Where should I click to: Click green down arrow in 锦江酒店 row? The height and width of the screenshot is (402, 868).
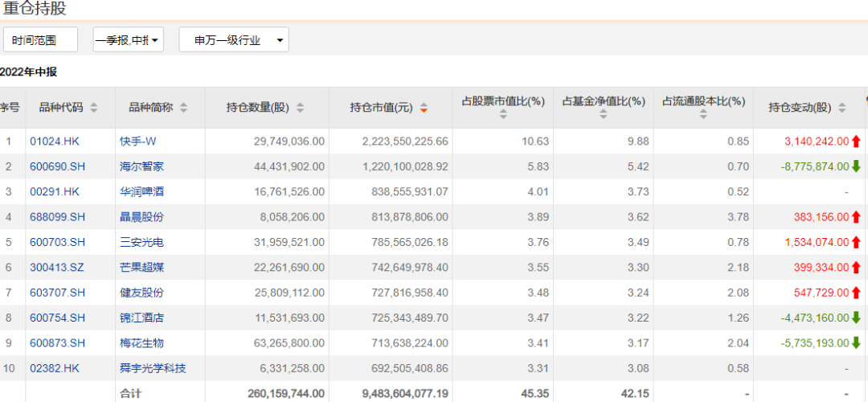[x=857, y=318]
